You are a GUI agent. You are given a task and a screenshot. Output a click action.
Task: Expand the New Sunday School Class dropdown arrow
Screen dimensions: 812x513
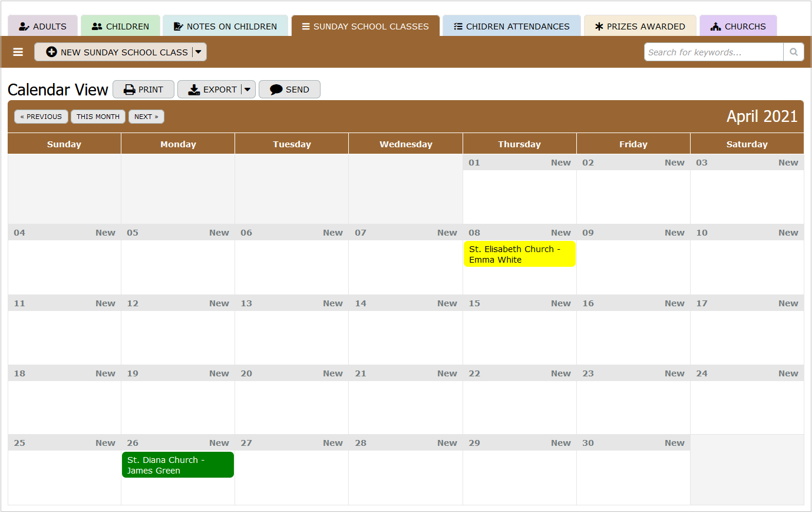(x=199, y=52)
